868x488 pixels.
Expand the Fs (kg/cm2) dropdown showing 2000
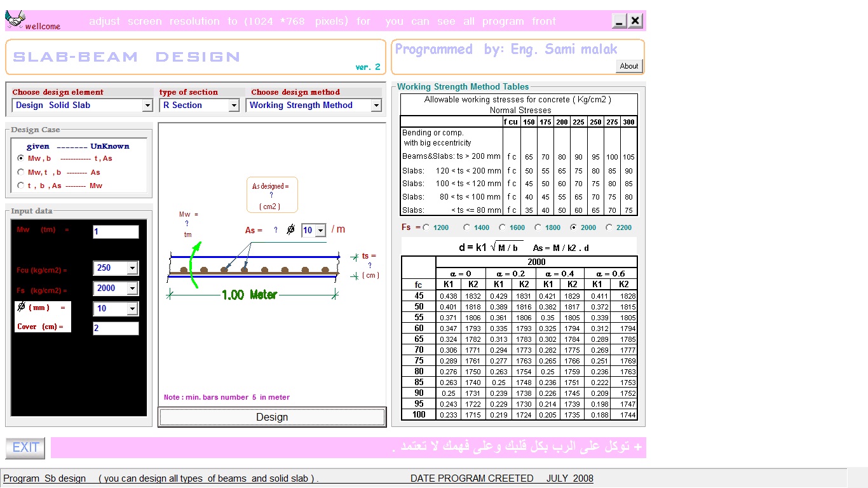(x=132, y=289)
